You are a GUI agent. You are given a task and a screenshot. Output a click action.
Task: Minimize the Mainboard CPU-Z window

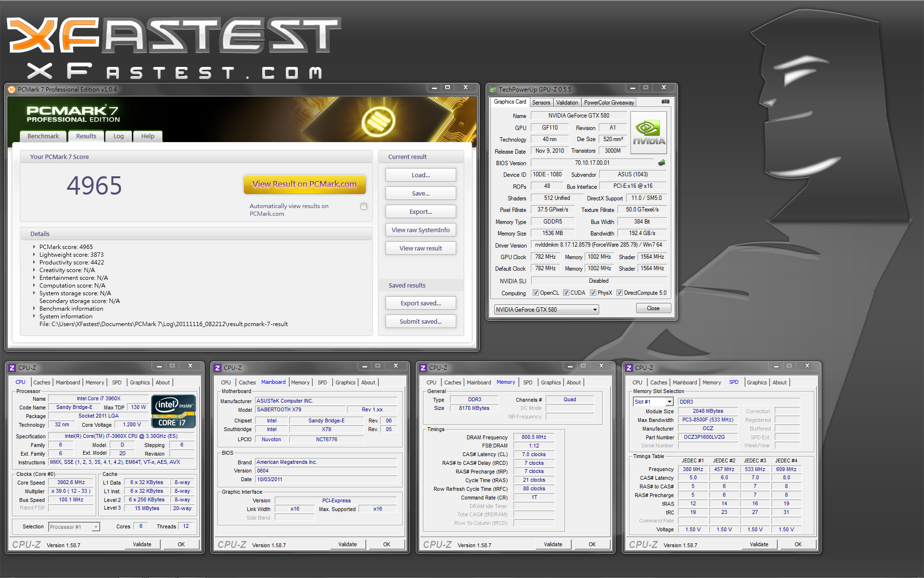tap(364, 366)
